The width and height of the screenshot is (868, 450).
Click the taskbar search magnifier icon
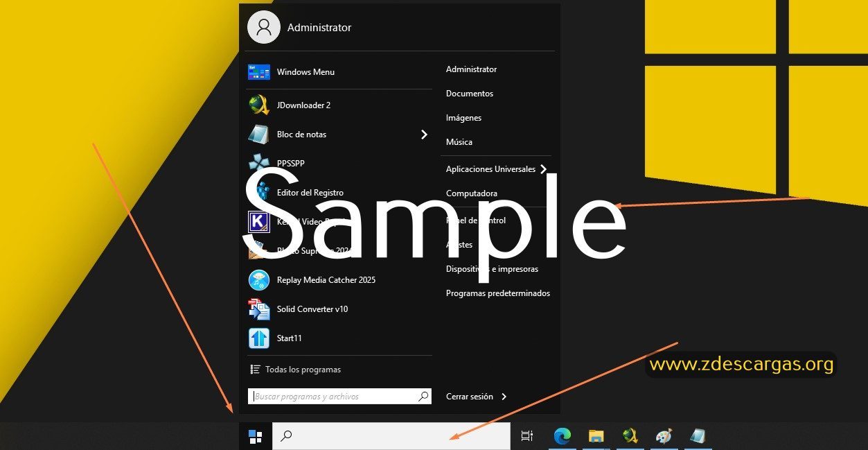point(285,436)
